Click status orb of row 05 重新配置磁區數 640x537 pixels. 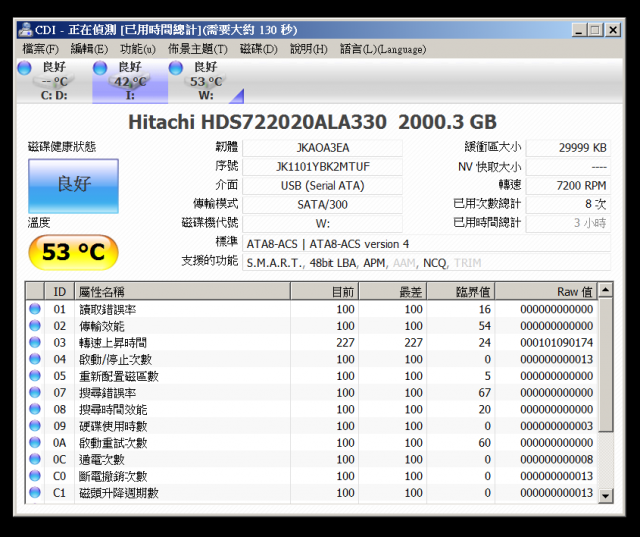point(35,375)
